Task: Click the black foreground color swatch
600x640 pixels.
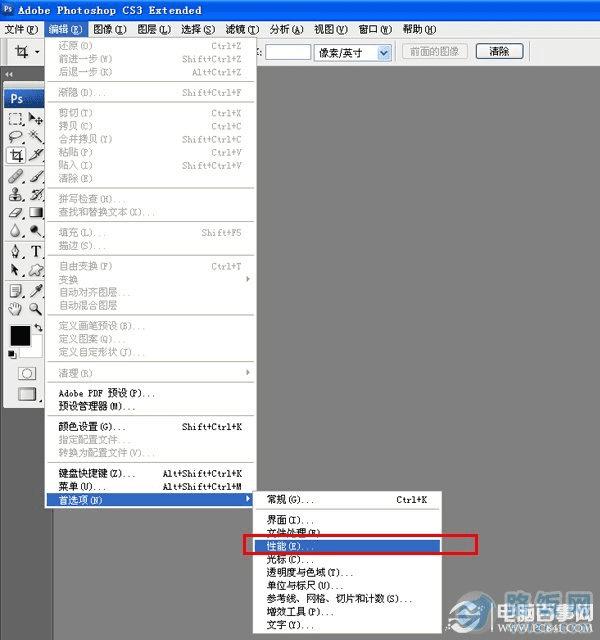Action: pyautogui.click(x=20, y=336)
